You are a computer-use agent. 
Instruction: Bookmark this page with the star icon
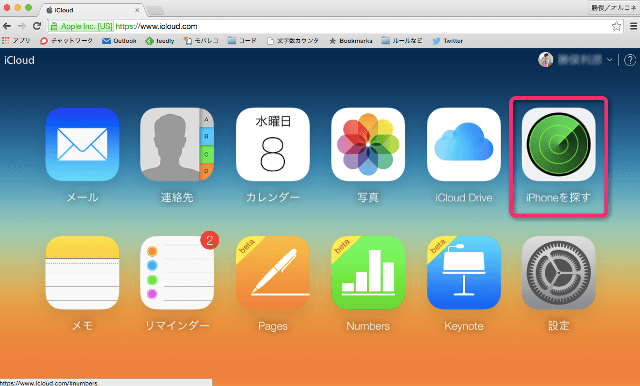click(616, 26)
